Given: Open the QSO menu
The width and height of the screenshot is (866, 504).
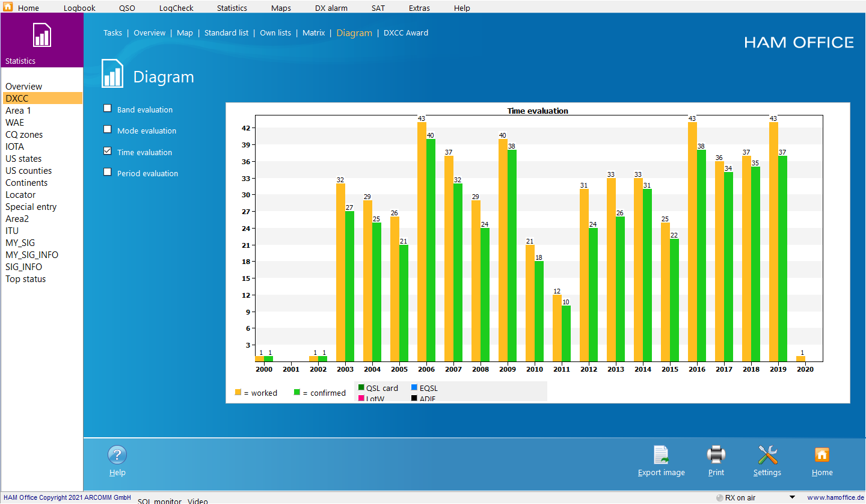Looking at the screenshot, I should [x=127, y=8].
